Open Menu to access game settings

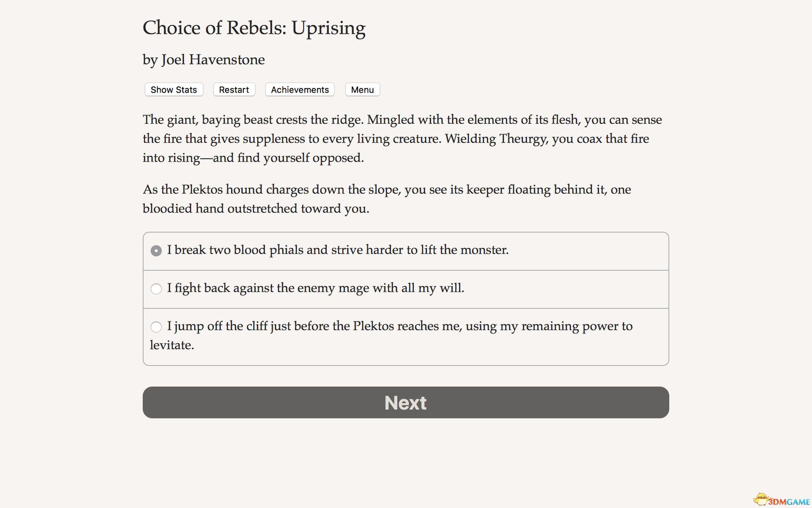[362, 89]
